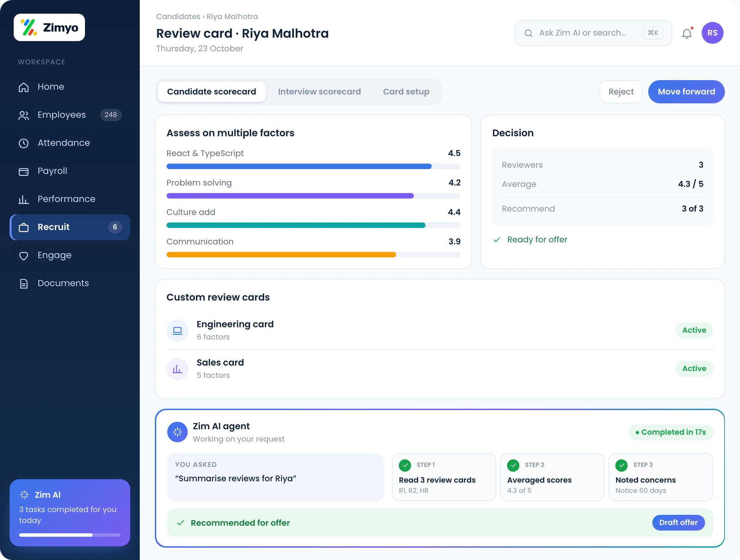
Task: Click the Zim AI agent sparkle icon
Action: coord(177,432)
